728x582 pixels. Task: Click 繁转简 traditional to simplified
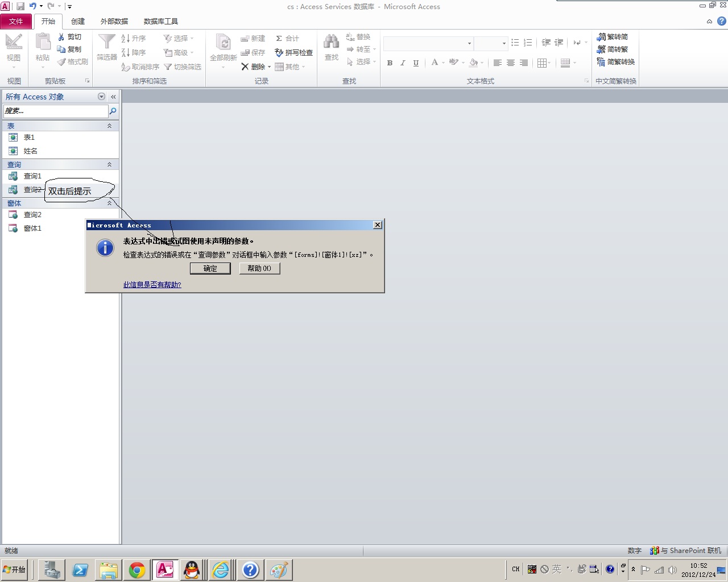click(613, 37)
